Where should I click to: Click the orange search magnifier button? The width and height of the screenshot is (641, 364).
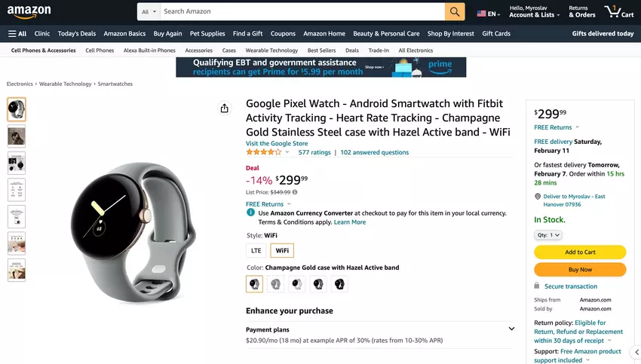pyautogui.click(x=455, y=12)
